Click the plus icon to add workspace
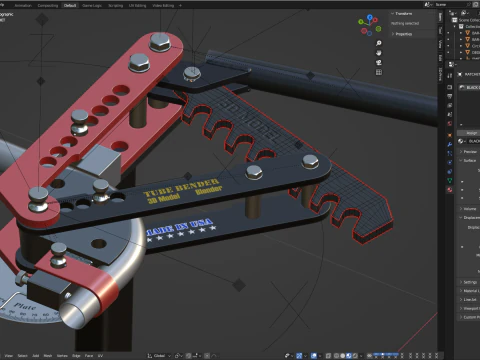This screenshot has width=480, height=360. [x=180, y=5]
